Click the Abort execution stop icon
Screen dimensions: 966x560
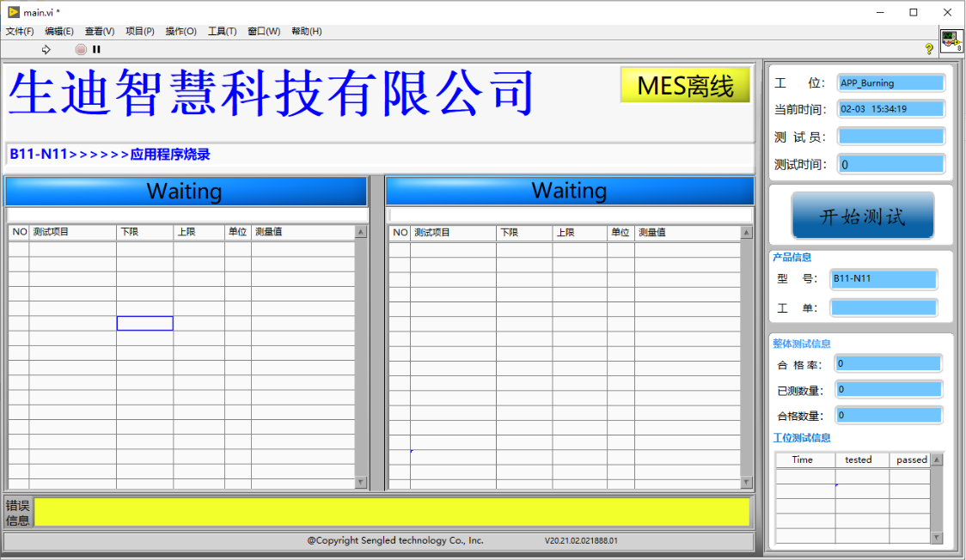pyautogui.click(x=81, y=49)
